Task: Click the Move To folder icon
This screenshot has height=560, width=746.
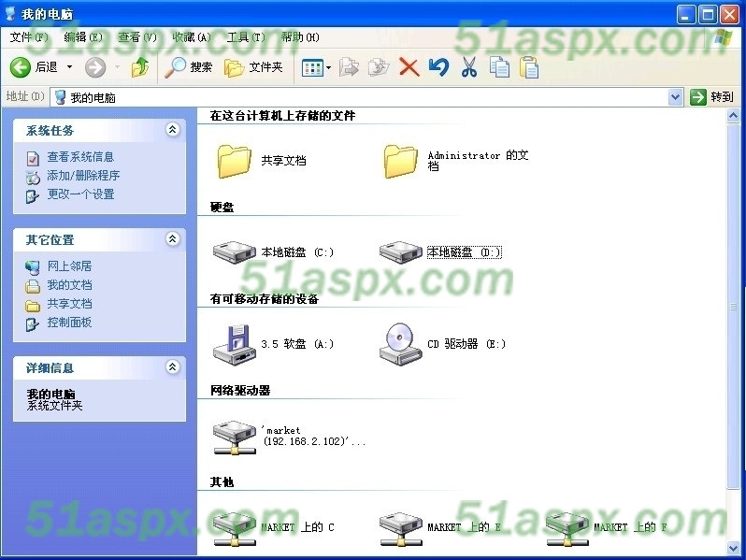Action: pos(350,67)
